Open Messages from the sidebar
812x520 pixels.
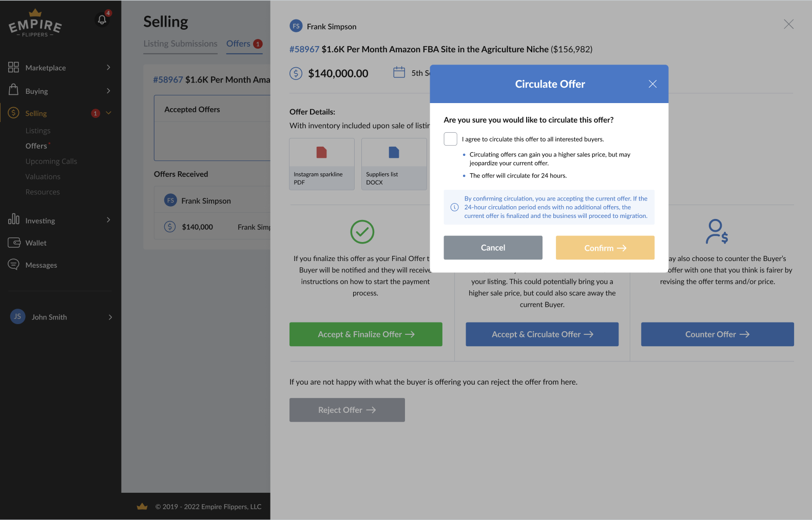[41, 265]
